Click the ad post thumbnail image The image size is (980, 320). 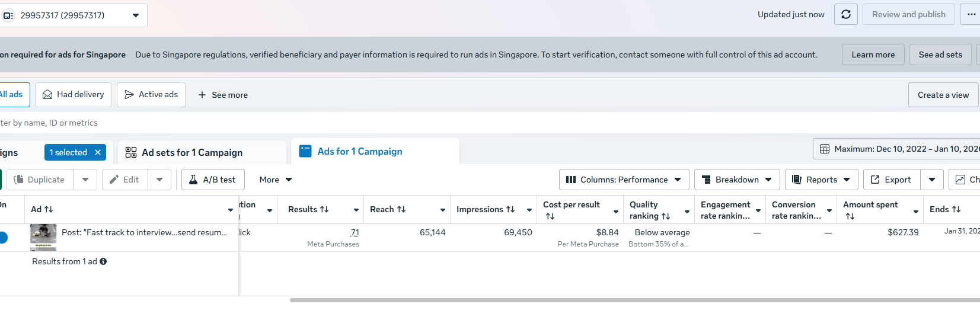pos(43,236)
